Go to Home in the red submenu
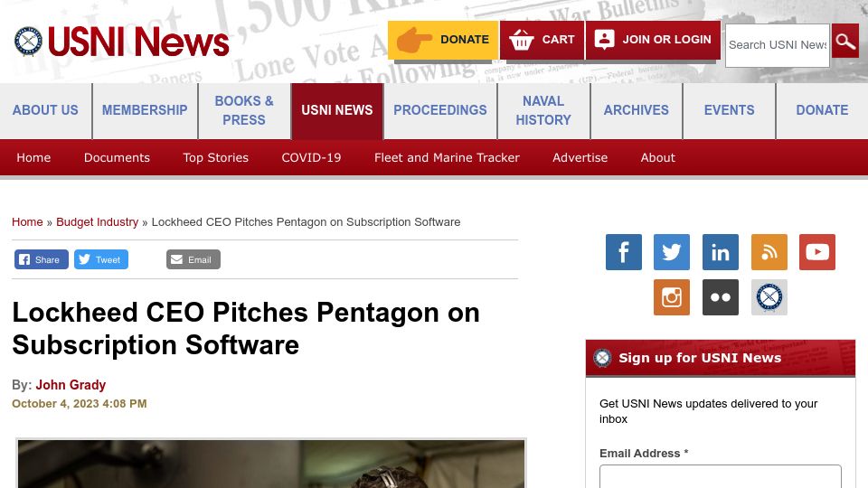Viewport: 868px width, 488px height. pos(33,157)
